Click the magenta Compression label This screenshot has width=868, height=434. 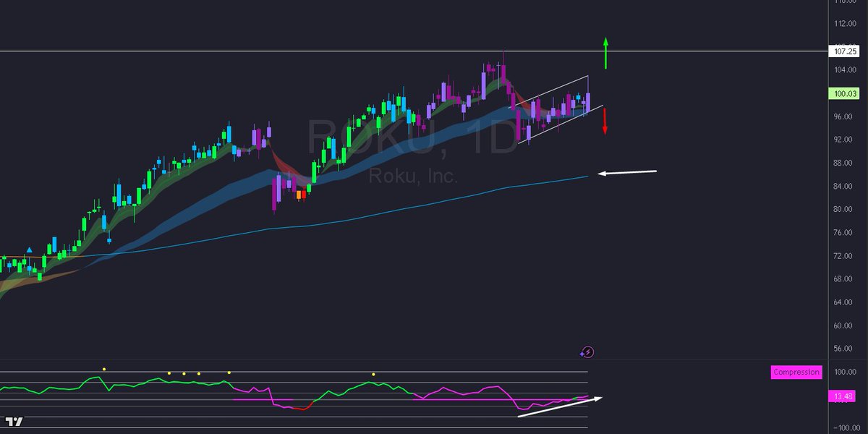(796, 372)
